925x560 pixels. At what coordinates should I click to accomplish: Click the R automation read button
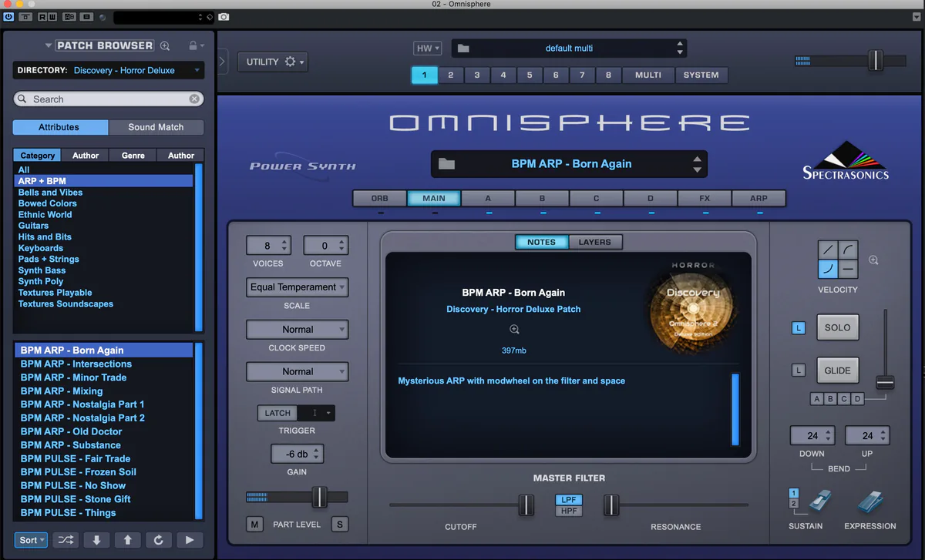tap(43, 16)
